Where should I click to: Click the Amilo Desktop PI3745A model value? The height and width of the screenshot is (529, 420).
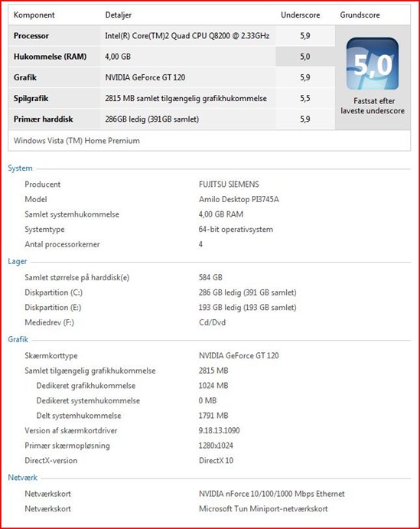239,199
